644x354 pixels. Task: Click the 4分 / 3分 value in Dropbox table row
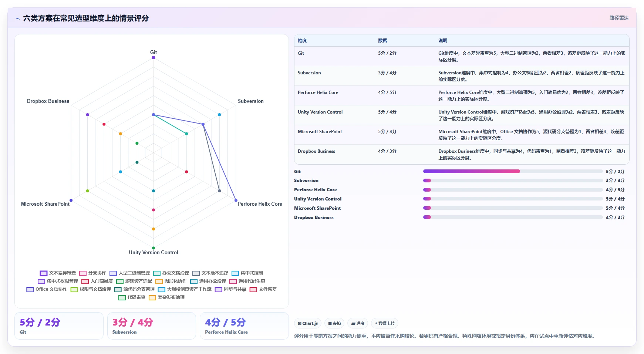point(387,151)
